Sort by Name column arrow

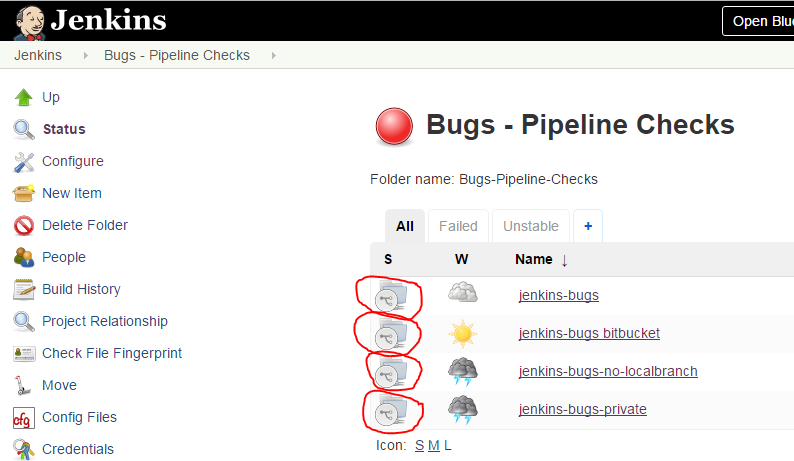click(x=564, y=260)
